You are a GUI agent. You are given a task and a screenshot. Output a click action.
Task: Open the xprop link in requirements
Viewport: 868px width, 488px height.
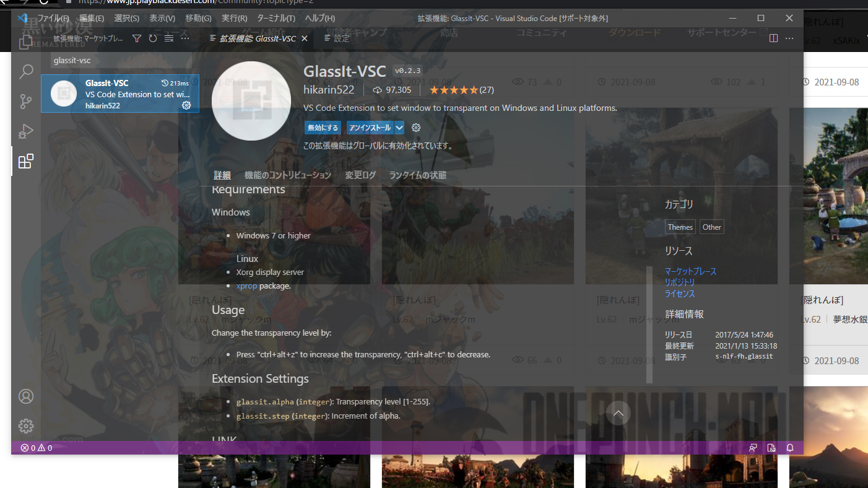pyautogui.click(x=246, y=286)
